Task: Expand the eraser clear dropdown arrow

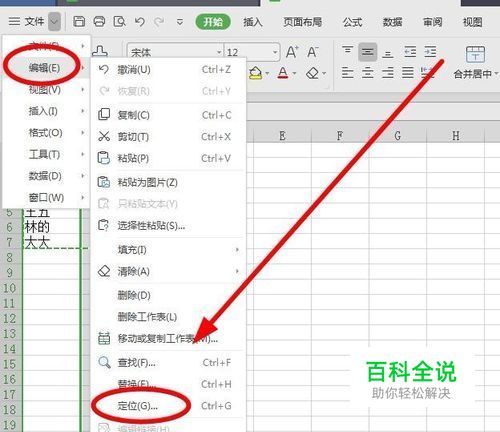Action: [x=324, y=73]
